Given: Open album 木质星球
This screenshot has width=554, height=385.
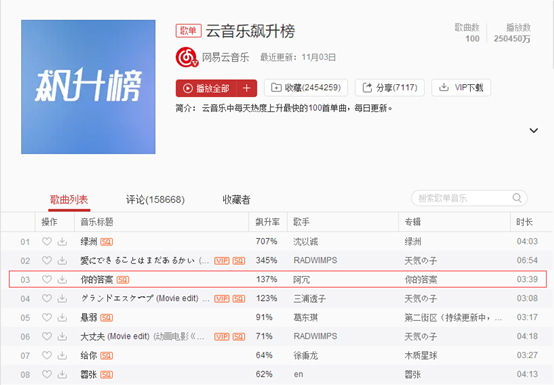Looking at the screenshot, I should click(x=421, y=356).
